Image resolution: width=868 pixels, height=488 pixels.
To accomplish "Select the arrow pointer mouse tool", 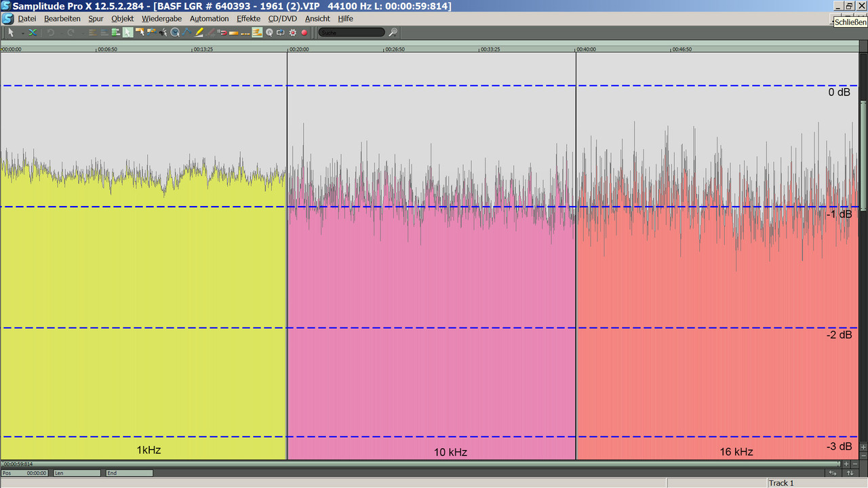I will coord(11,32).
